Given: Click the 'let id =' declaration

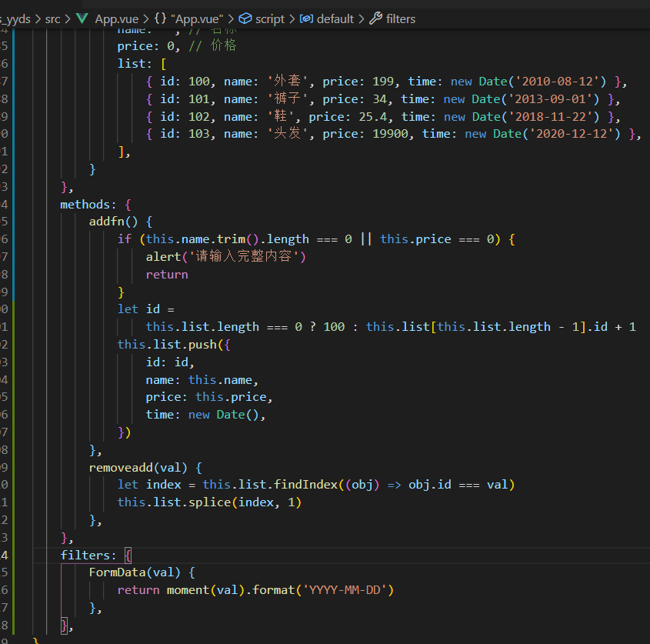Looking at the screenshot, I should (x=145, y=309).
